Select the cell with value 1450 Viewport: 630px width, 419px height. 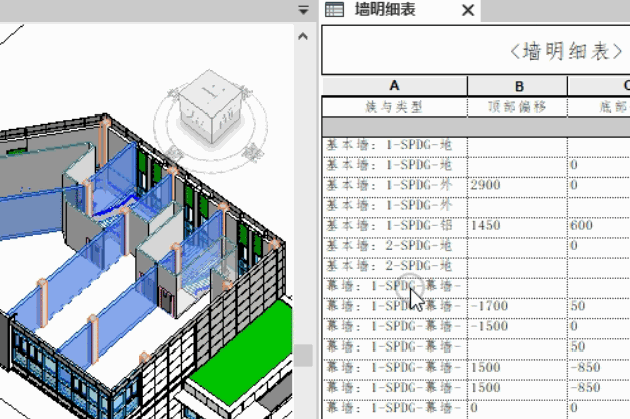point(515,226)
